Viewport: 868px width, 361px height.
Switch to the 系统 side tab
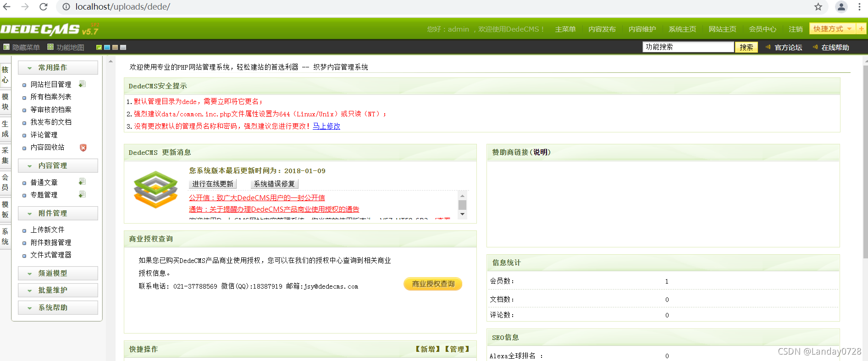[x=5, y=236]
